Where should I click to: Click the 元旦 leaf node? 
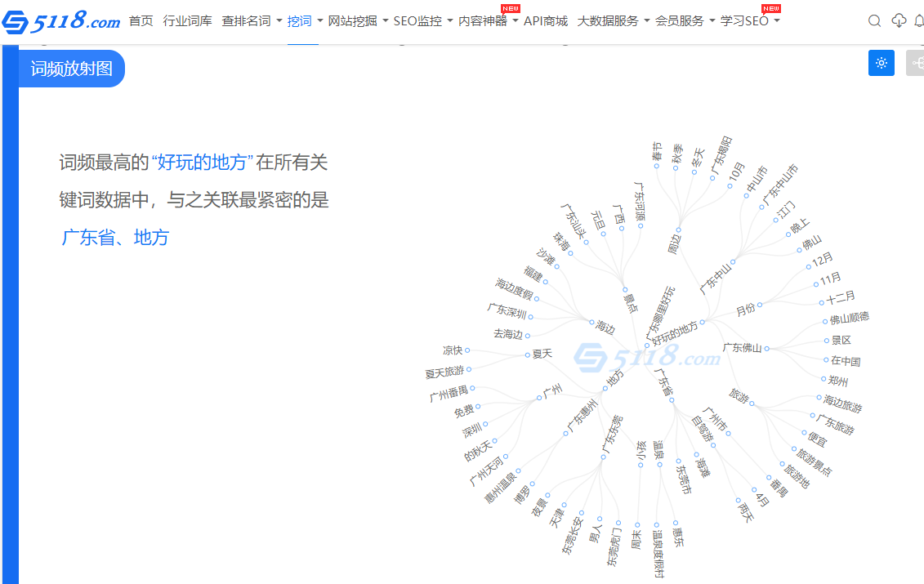pos(599,220)
